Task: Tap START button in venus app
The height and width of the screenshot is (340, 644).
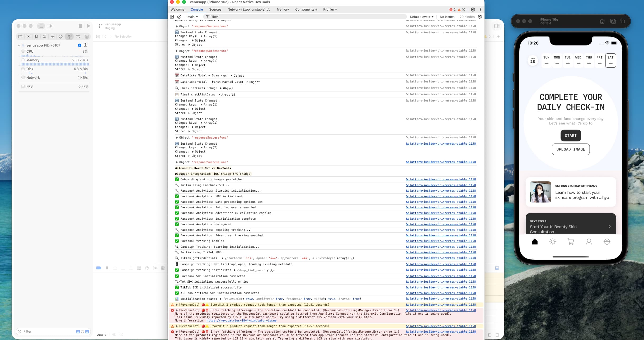Action: click(x=571, y=136)
